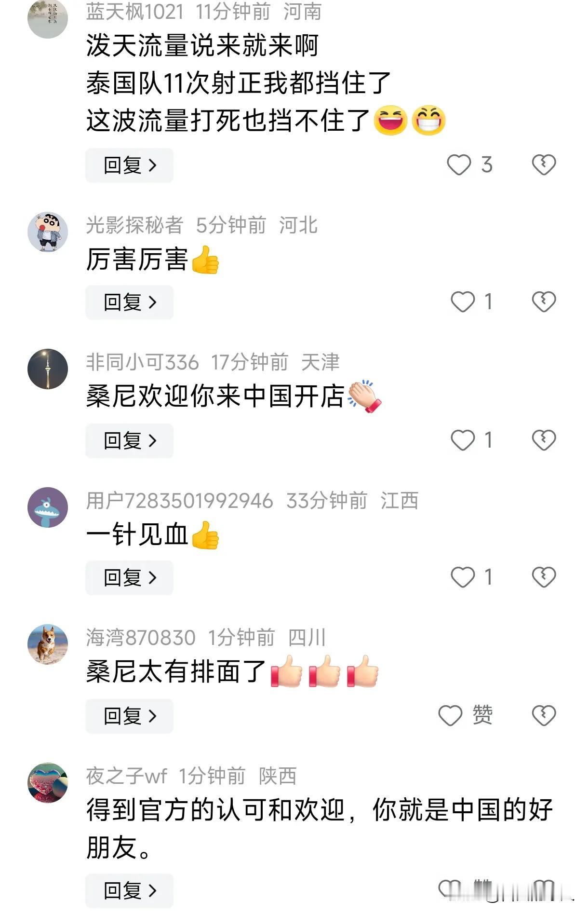The height and width of the screenshot is (915, 588).
Task: Like 蓝天枫1021's comment with heart icon
Action: coord(458,165)
